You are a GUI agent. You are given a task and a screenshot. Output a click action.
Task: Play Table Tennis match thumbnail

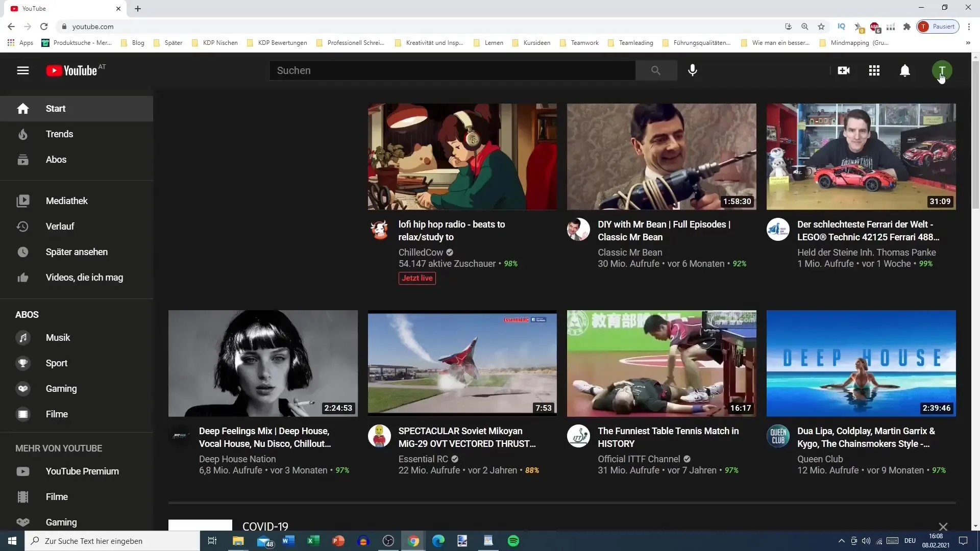coord(661,363)
